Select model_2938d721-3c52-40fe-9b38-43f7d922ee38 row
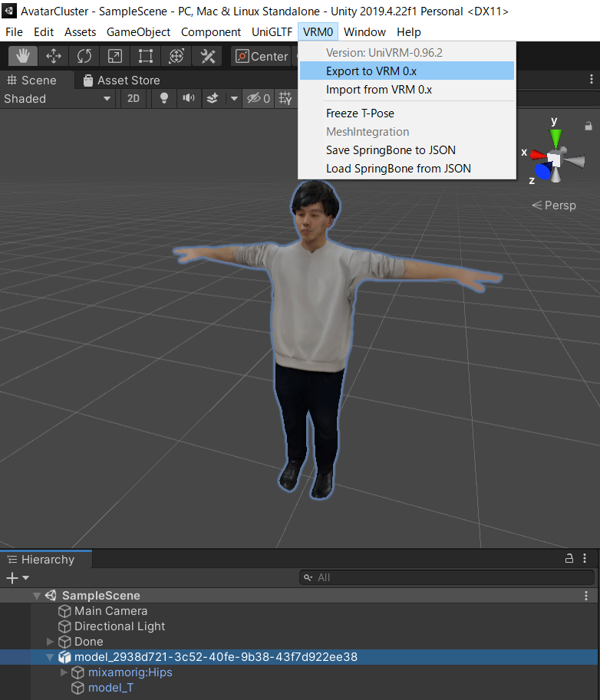The width and height of the screenshot is (600, 700). click(299, 657)
